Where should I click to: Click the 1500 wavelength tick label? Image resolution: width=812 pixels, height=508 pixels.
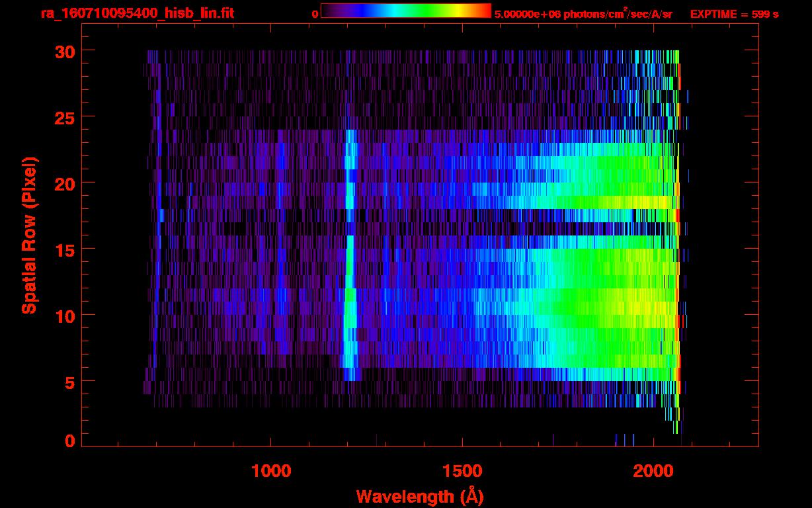[462, 471]
